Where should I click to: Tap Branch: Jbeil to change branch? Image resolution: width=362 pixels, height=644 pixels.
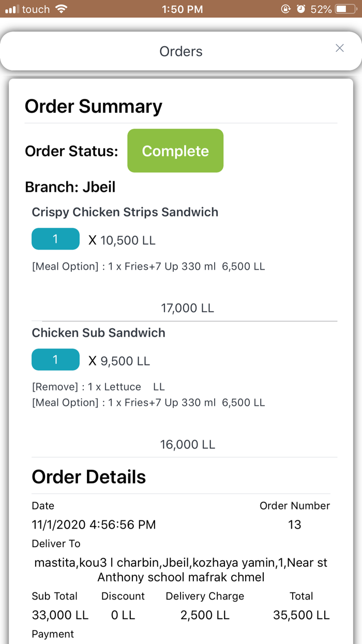(x=70, y=187)
